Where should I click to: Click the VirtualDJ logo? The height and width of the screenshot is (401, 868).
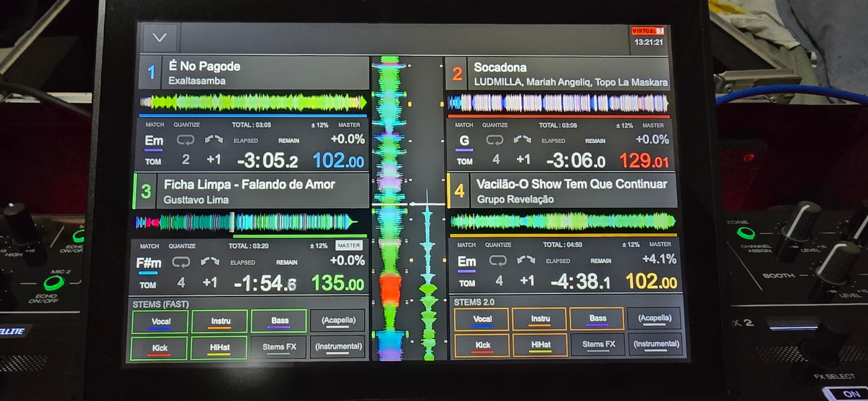tap(648, 31)
